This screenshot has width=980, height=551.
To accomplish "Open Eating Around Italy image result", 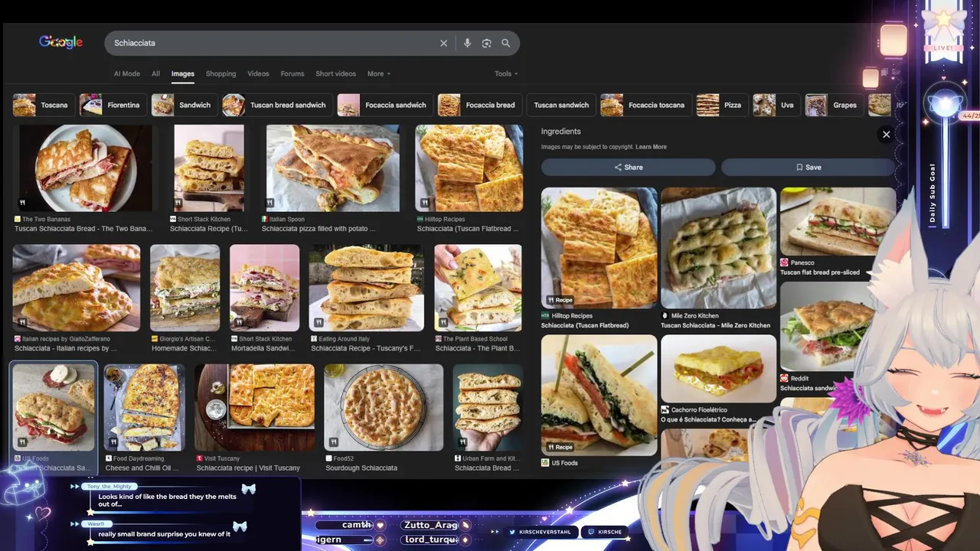I will point(366,288).
